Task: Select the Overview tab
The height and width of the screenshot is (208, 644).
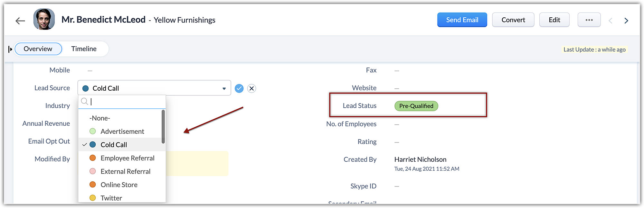Action: click(x=38, y=49)
